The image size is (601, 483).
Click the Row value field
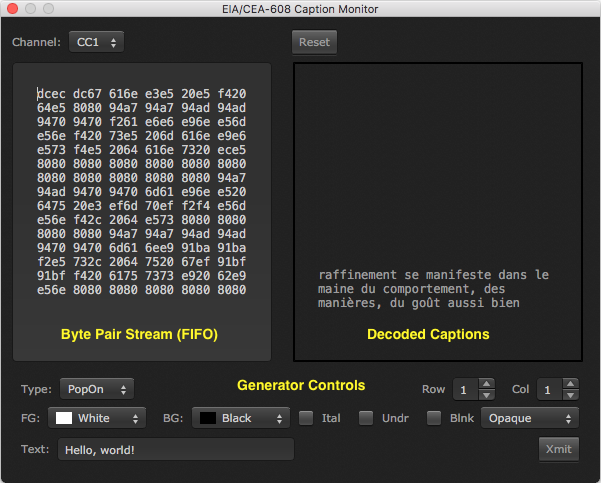click(464, 389)
